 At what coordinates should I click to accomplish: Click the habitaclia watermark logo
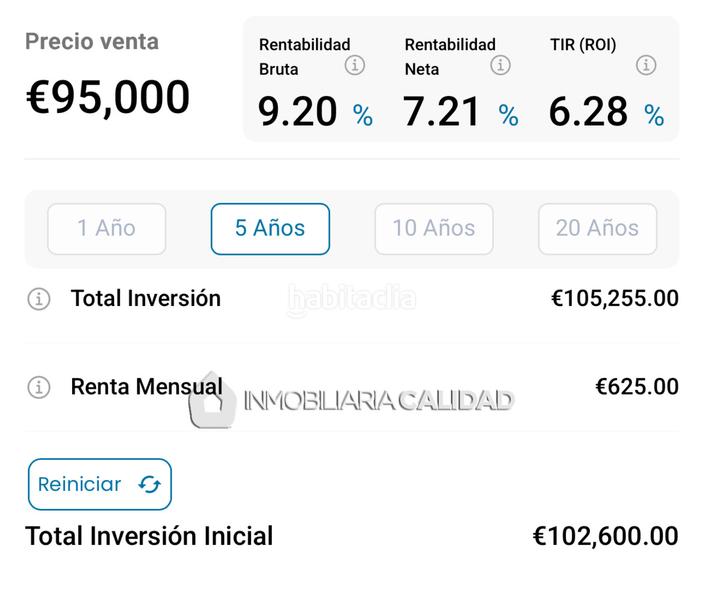[x=351, y=299]
